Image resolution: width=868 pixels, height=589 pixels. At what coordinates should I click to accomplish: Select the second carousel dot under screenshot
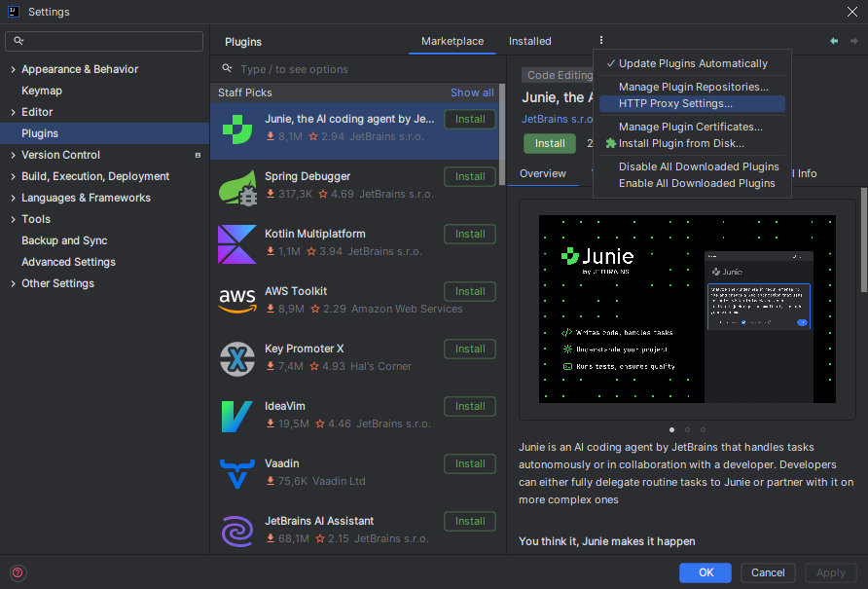687,429
